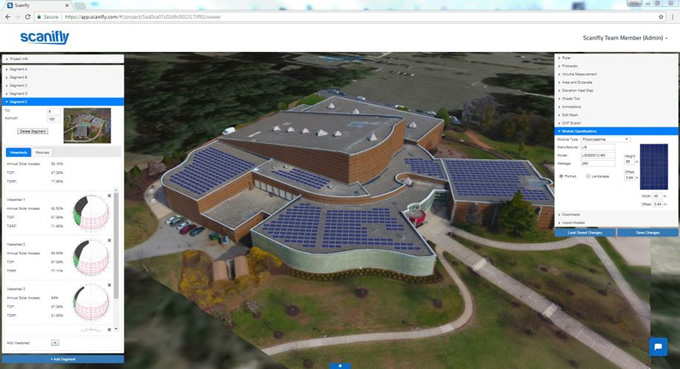Select Portrait orientation
The width and height of the screenshot is (680, 369).
click(561, 176)
